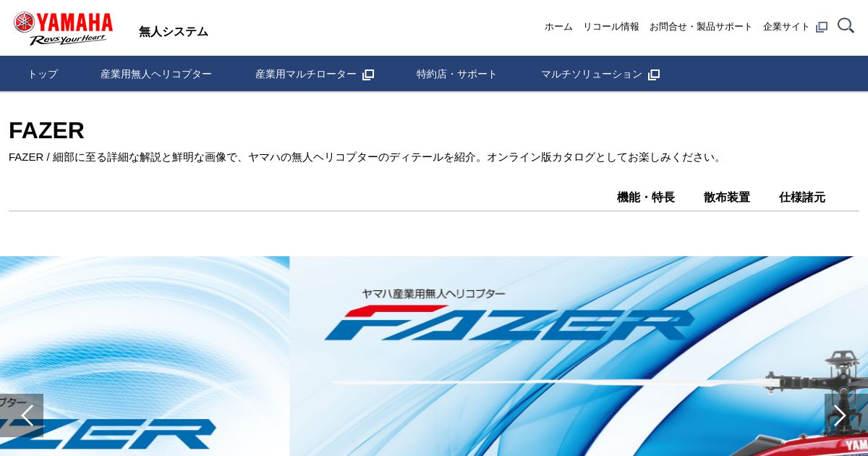Select トップ in the navigation bar

coord(43,74)
